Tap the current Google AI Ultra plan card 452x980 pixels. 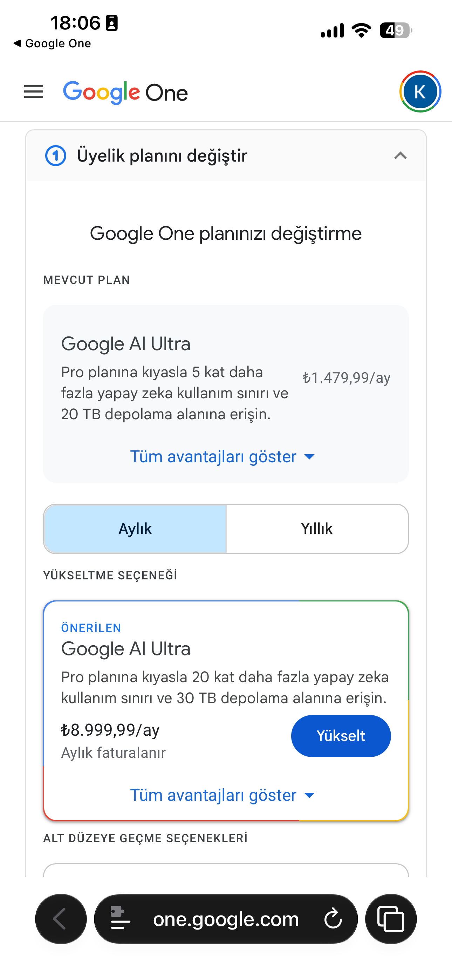[x=226, y=393]
